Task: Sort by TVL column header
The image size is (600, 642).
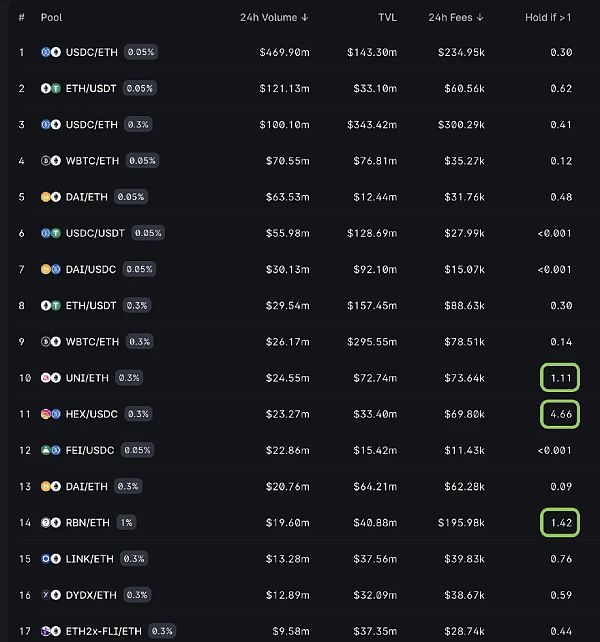Action: point(387,17)
